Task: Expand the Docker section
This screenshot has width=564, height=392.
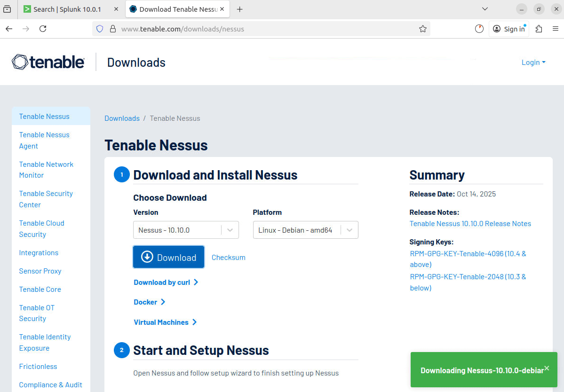Action: pyautogui.click(x=149, y=302)
